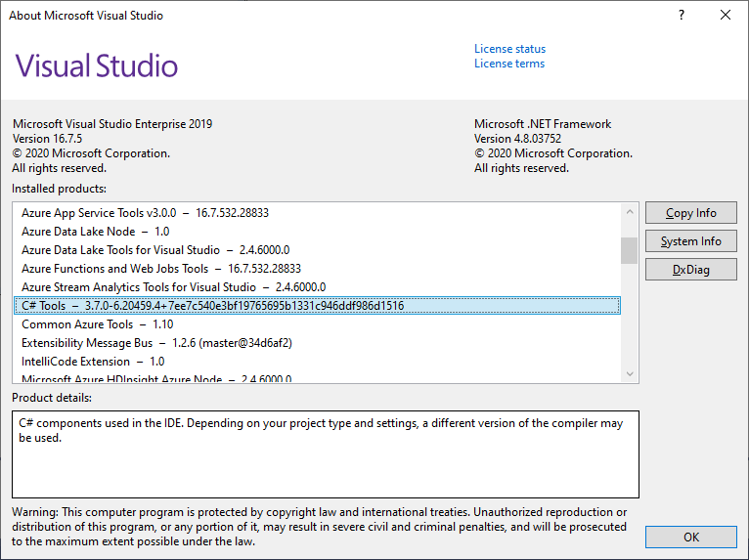Select Extensibility Message Bus row
The height and width of the screenshot is (560, 749).
coord(317,343)
